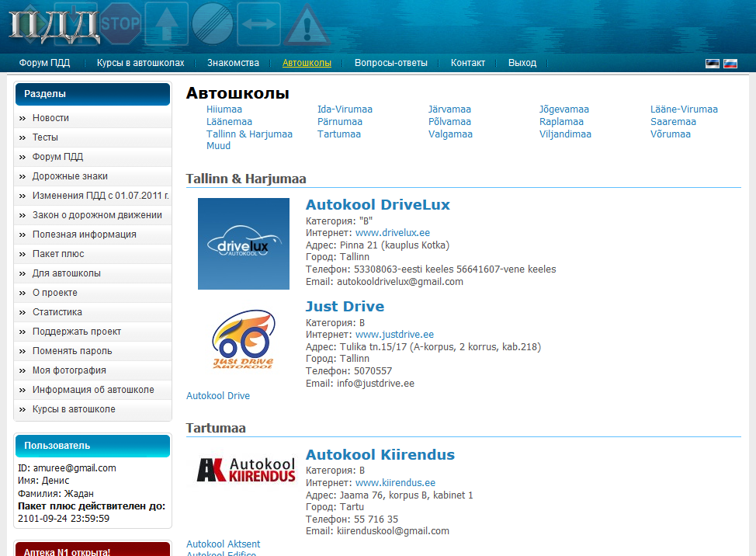Image resolution: width=756 pixels, height=556 pixels.
Task: Open Курсы в автошколе sidebar item
Action: 92,409
